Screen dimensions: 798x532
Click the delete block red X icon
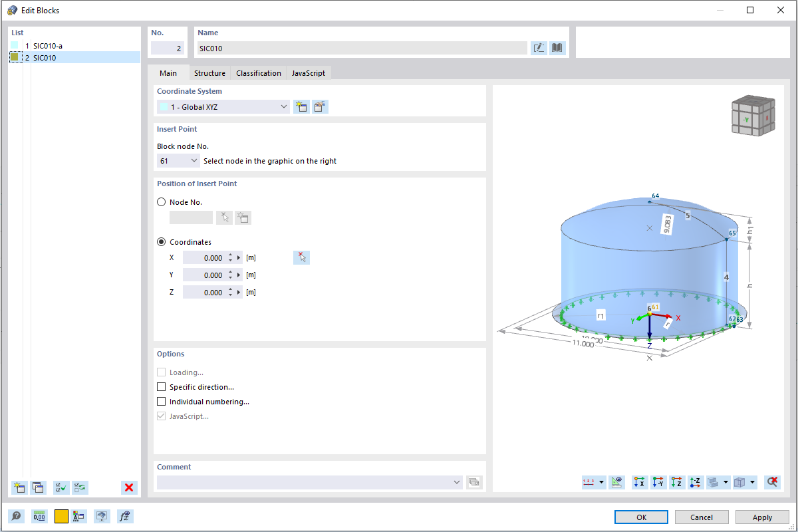[129, 487]
